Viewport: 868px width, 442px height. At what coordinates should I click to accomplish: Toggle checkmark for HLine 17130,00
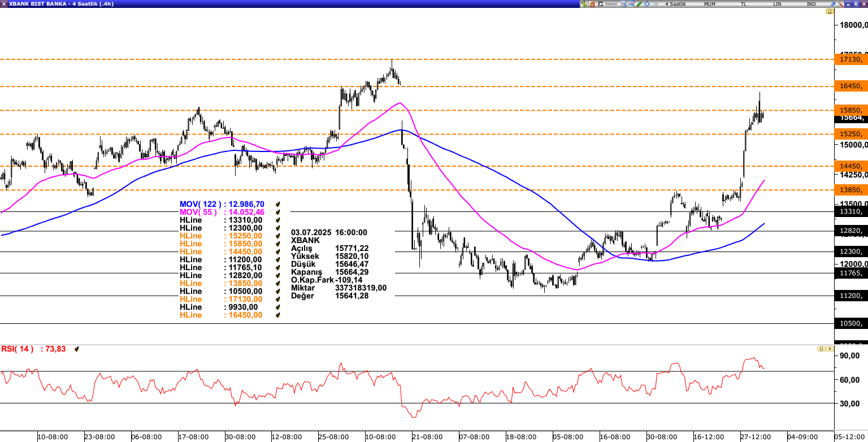(x=277, y=299)
